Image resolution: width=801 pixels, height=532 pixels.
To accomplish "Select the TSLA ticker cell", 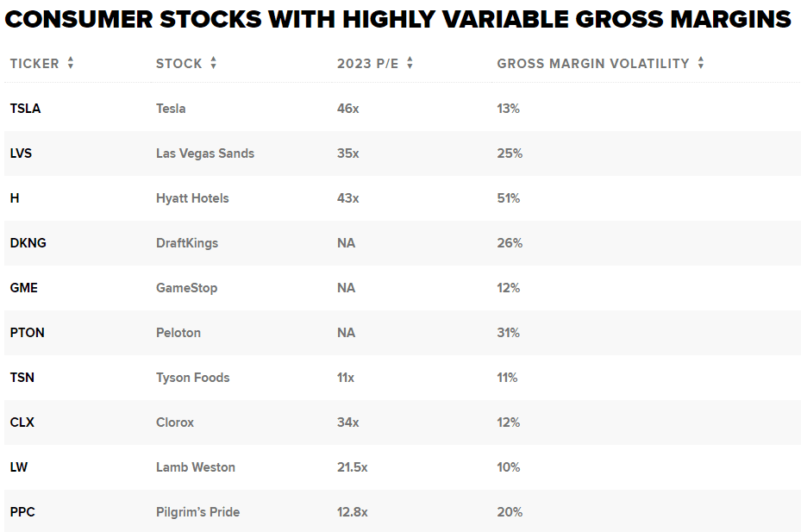I will coord(26,109).
